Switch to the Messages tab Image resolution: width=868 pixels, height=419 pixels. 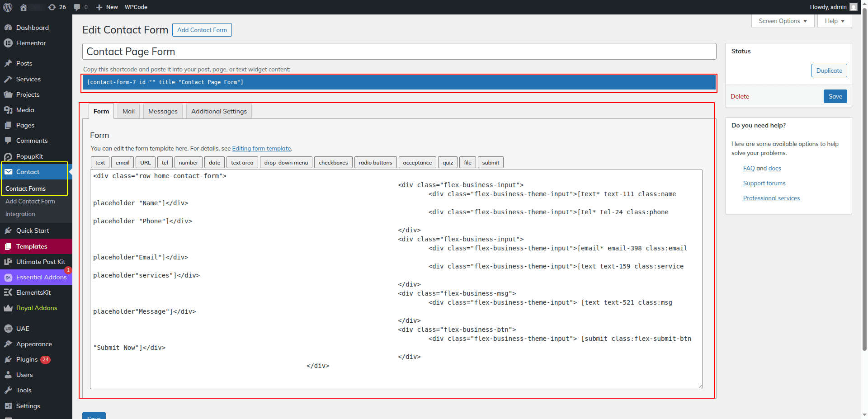163,111
